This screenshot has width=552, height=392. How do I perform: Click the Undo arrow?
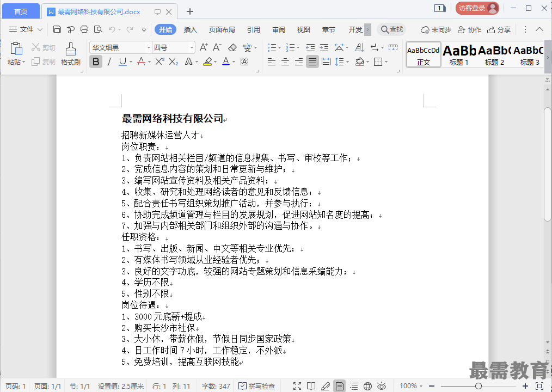112,29
